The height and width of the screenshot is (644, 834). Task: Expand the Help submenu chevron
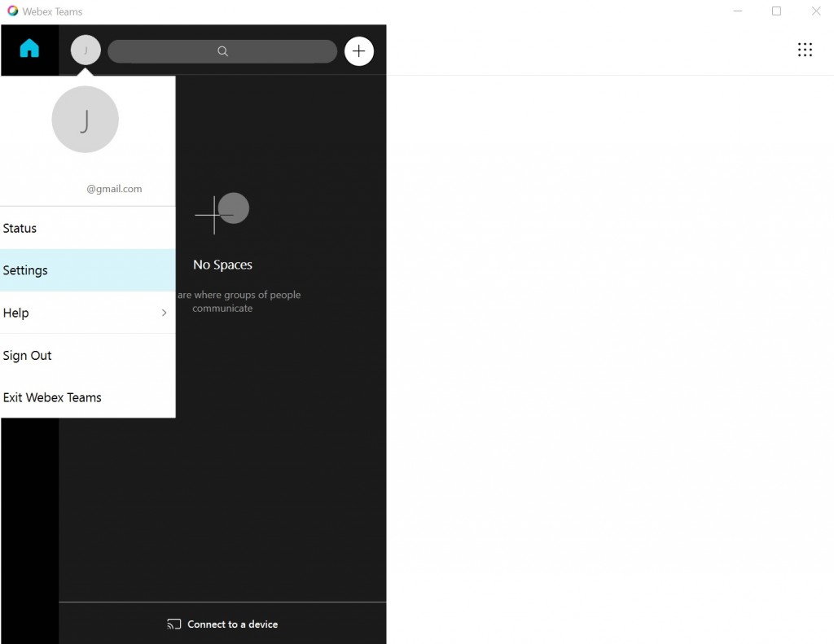coord(164,313)
